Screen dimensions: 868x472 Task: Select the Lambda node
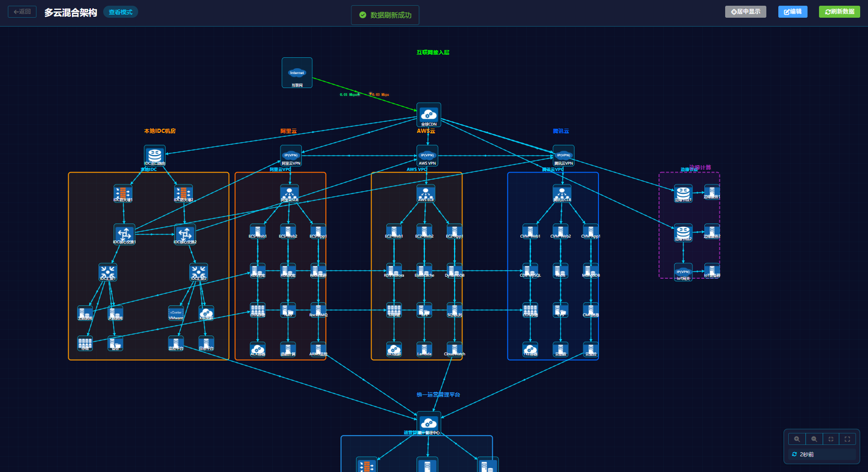click(x=424, y=350)
